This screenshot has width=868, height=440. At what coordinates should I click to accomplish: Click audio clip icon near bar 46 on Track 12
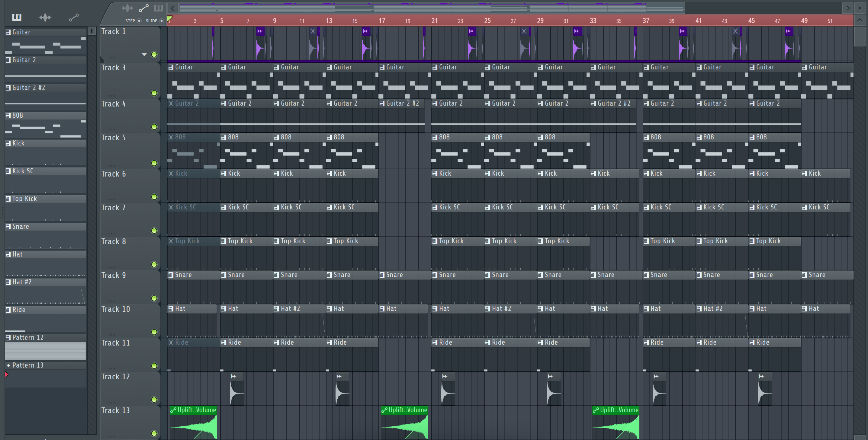coord(761,376)
